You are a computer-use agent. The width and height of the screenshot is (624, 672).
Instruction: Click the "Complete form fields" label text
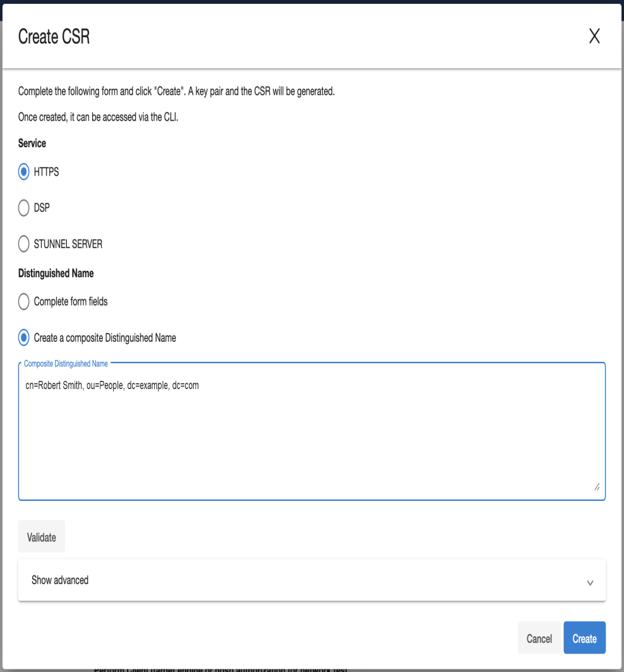71,302
